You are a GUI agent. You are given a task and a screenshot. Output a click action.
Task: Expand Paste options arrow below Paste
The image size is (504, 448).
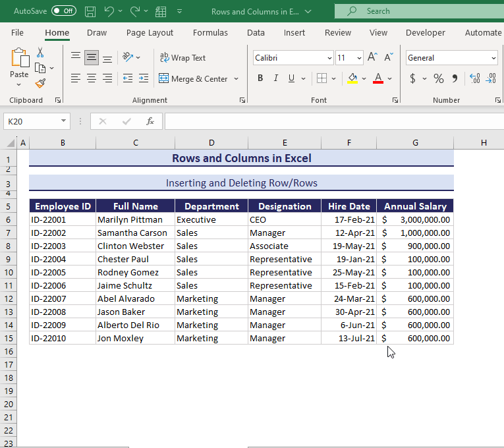tap(19, 84)
